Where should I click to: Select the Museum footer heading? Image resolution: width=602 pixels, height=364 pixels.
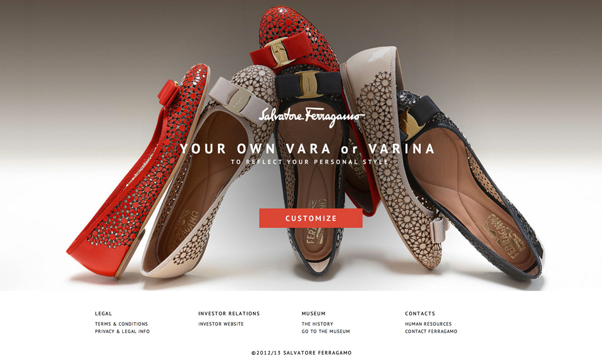tap(313, 314)
